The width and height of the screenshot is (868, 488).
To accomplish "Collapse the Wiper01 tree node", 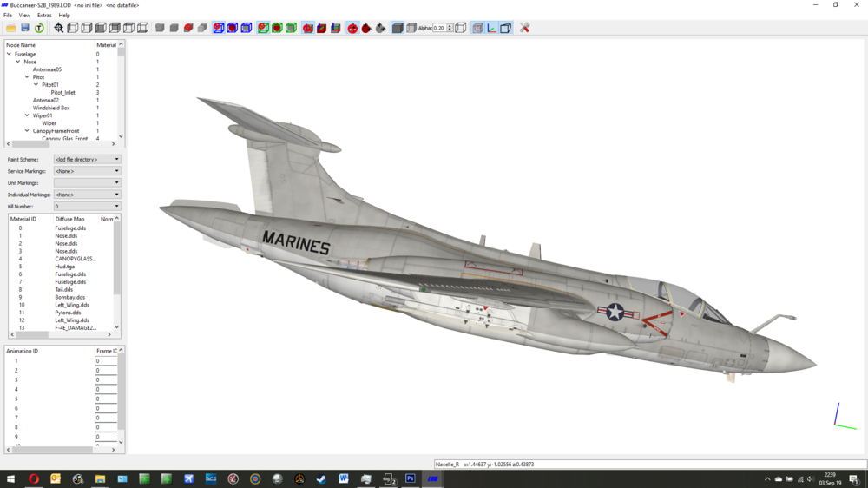I will click(27, 115).
